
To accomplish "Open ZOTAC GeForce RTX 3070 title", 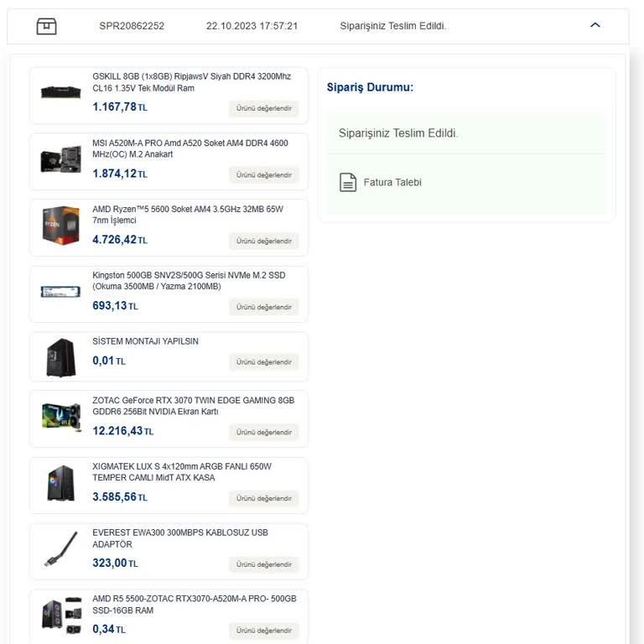I will [194, 406].
